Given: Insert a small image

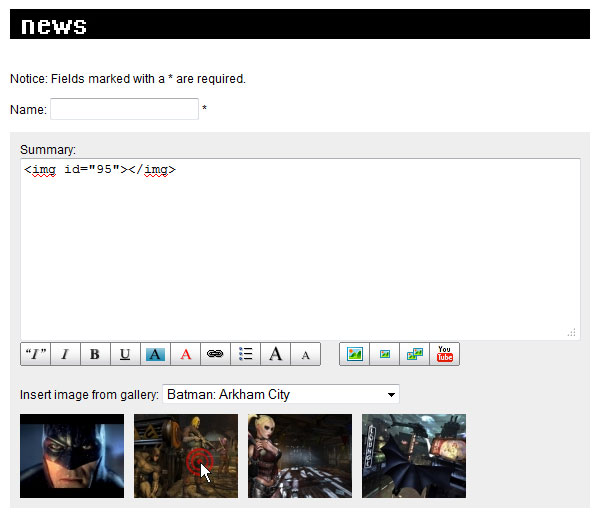Looking at the screenshot, I should coord(385,354).
